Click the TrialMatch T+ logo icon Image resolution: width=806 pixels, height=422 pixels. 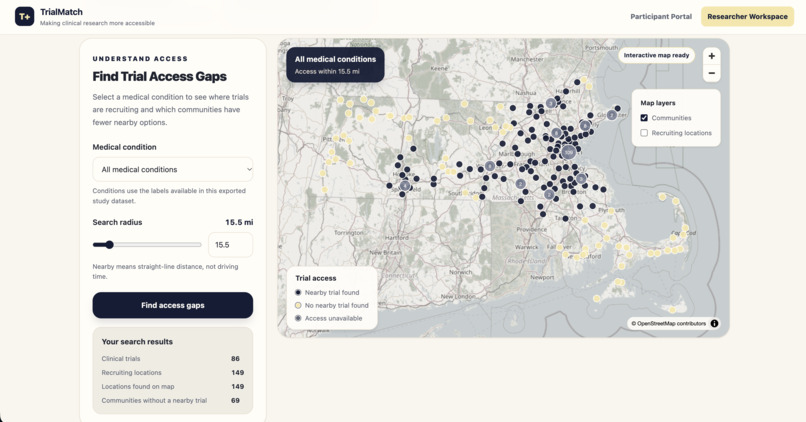[x=24, y=16]
